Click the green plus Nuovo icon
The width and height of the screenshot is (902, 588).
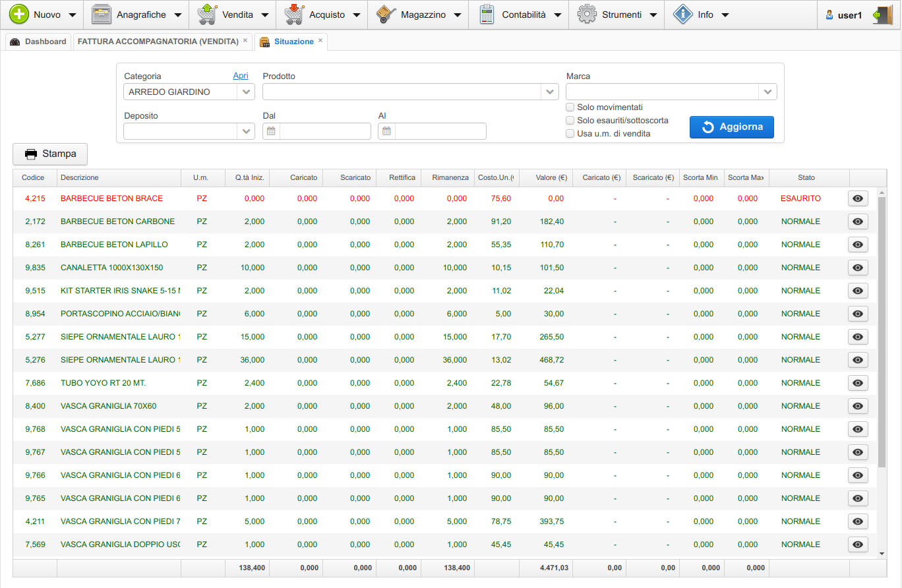[18, 15]
